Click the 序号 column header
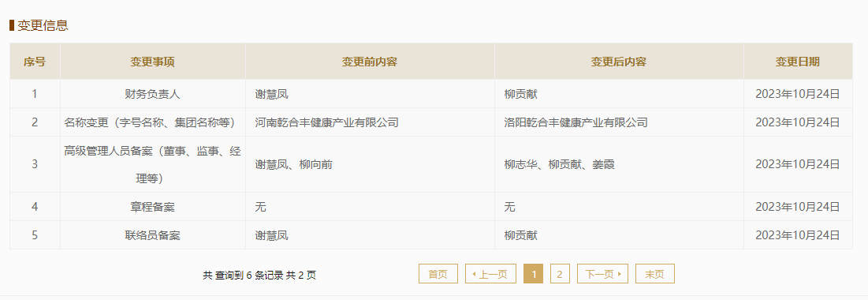868x300 pixels. pyautogui.click(x=35, y=62)
